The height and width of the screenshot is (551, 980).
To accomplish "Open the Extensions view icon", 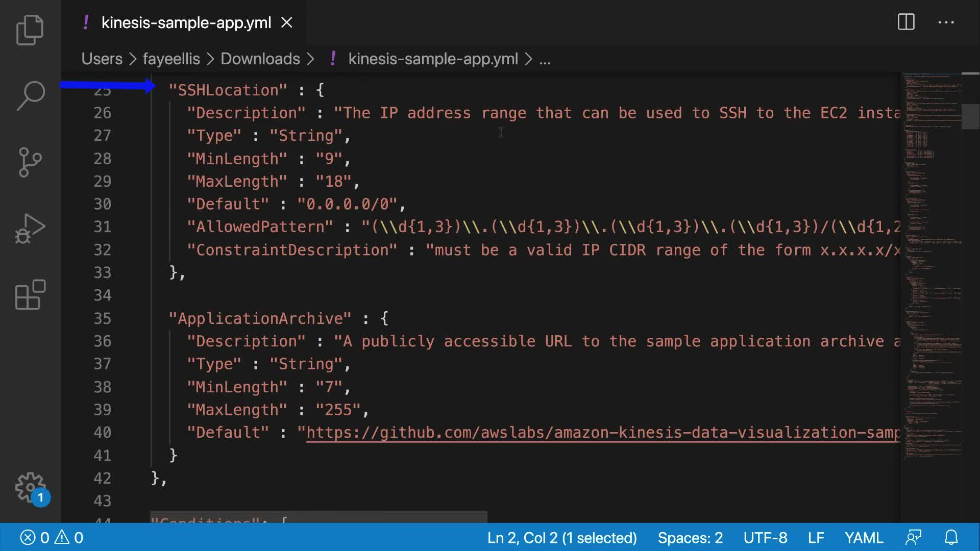I will 30,294.
